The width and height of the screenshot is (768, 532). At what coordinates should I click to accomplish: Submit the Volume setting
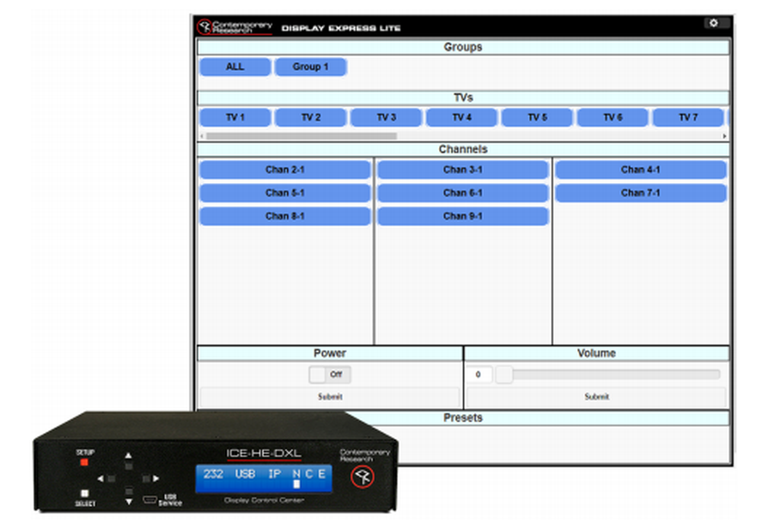596,396
